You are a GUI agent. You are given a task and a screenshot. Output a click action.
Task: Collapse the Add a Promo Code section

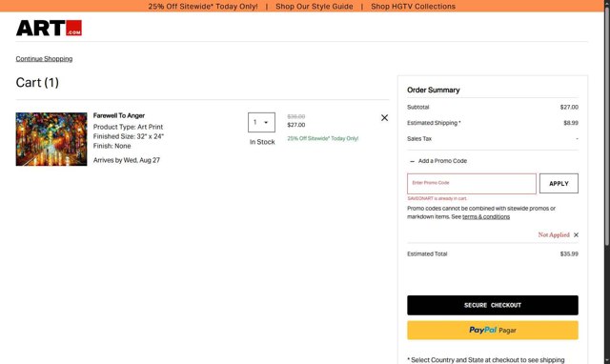tap(438, 161)
